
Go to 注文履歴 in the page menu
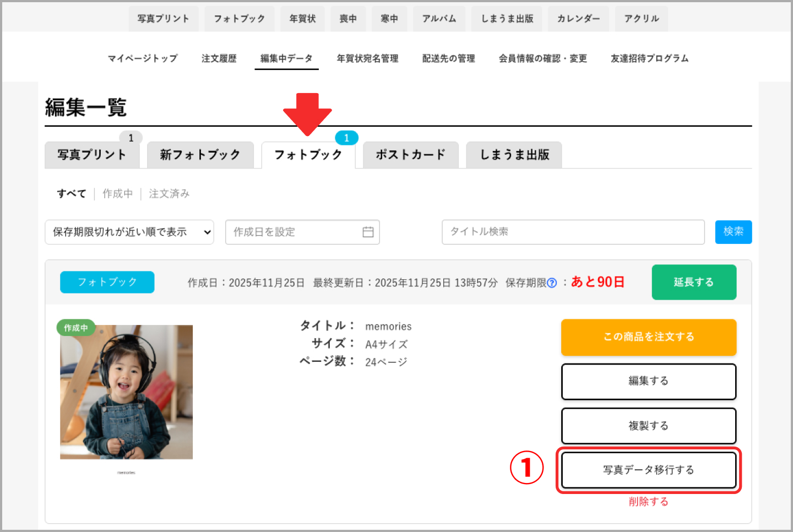(x=219, y=58)
